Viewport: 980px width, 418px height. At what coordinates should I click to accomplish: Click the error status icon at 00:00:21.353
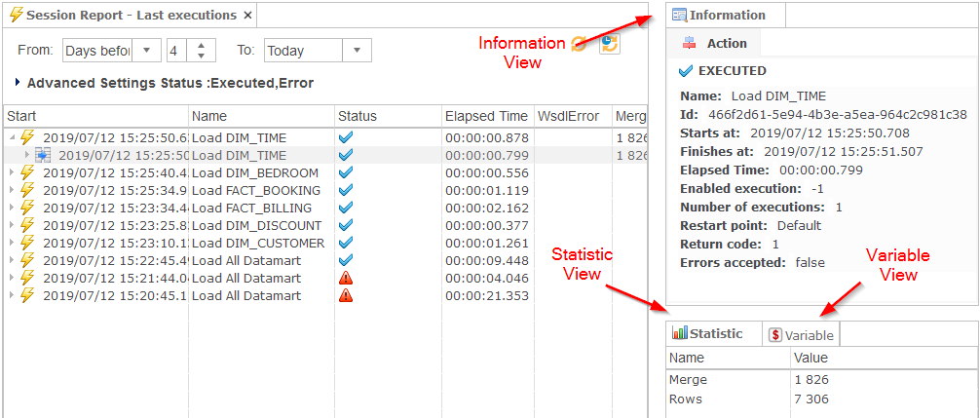[345, 296]
